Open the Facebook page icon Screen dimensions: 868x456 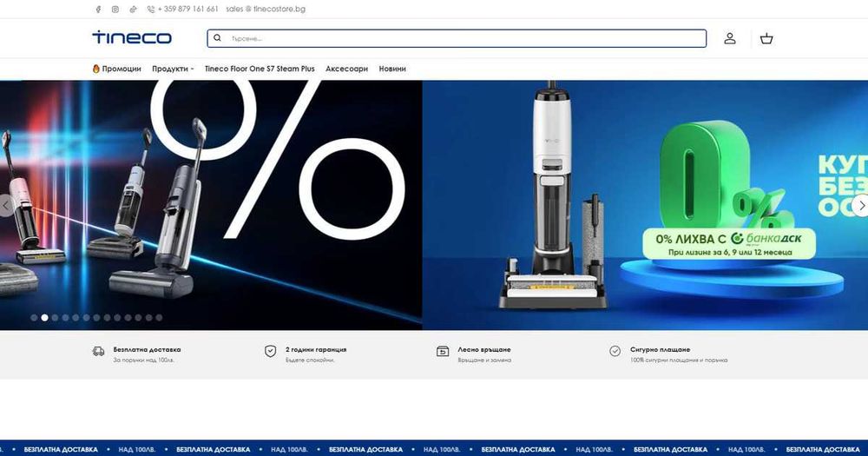[x=98, y=10]
